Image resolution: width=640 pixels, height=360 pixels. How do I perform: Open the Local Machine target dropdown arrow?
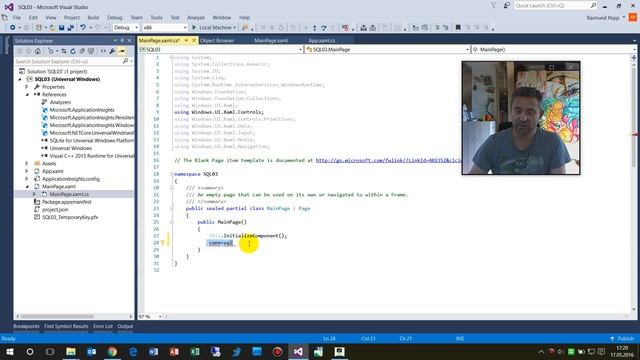(234, 28)
